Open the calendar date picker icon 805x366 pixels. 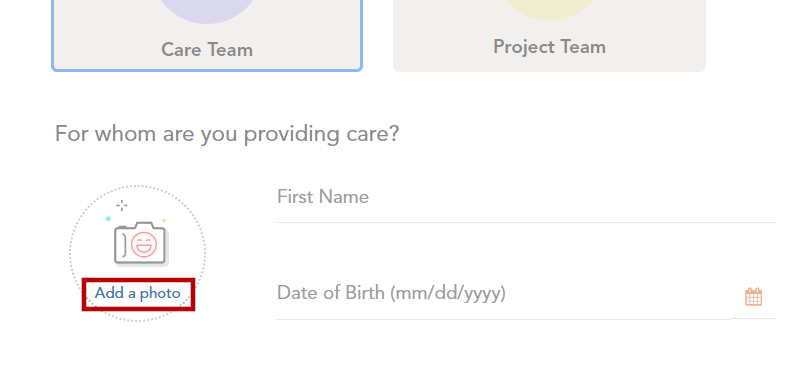pyautogui.click(x=753, y=297)
